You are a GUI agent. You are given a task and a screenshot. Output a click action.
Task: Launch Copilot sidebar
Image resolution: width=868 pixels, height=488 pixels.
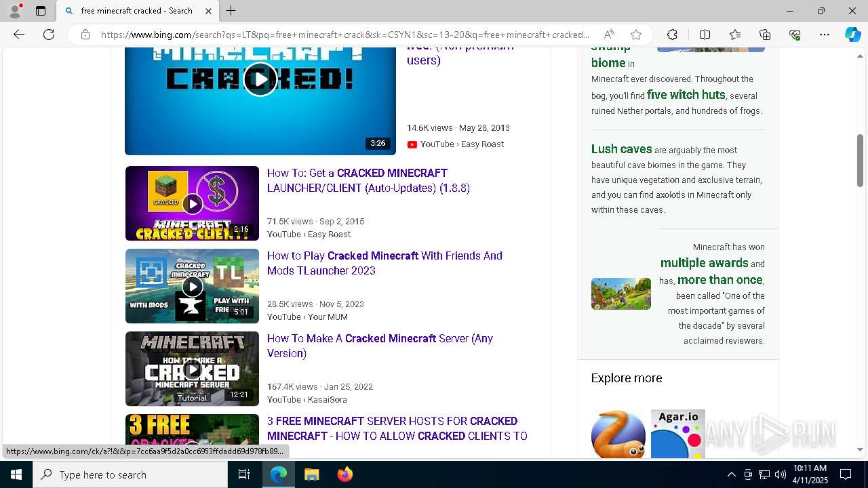click(x=852, y=35)
